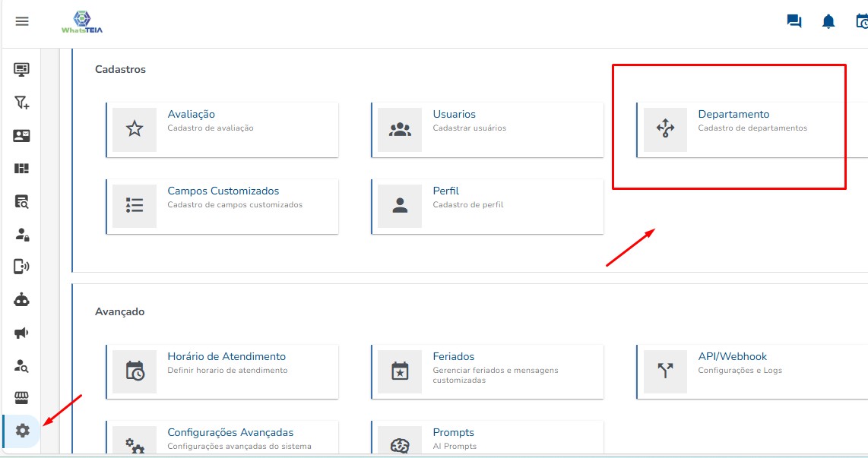This screenshot has width=868, height=458.
Task: Open the Feriados card
Action: pos(486,371)
